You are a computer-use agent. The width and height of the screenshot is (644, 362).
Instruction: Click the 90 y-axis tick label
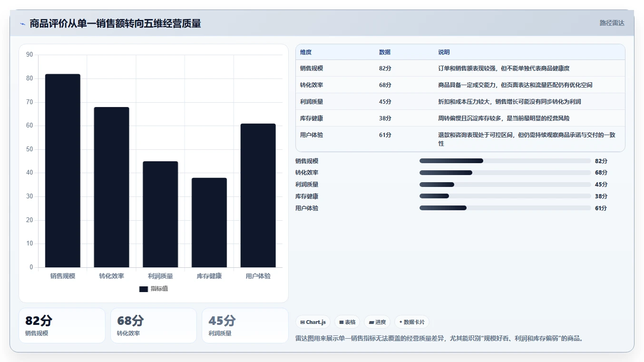(29, 55)
